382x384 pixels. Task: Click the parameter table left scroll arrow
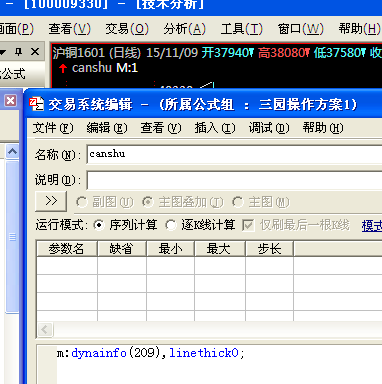coord(45,330)
